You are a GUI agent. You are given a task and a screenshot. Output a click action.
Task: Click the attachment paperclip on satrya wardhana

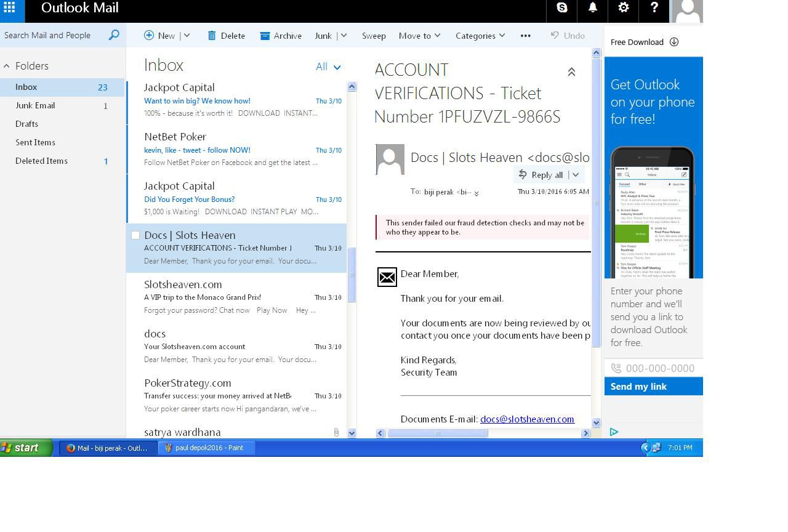coord(336,432)
